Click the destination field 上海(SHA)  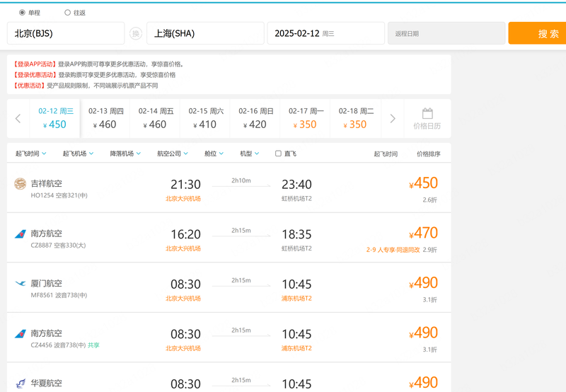205,33
